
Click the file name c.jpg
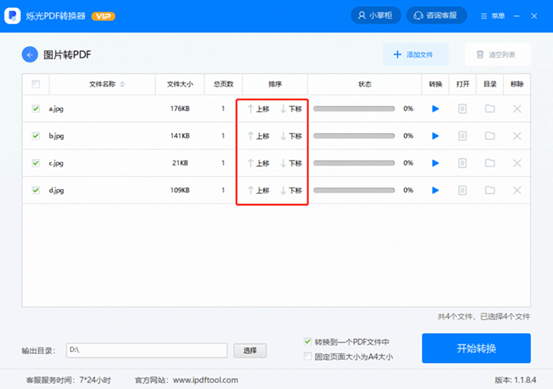(x=56, y=163)
